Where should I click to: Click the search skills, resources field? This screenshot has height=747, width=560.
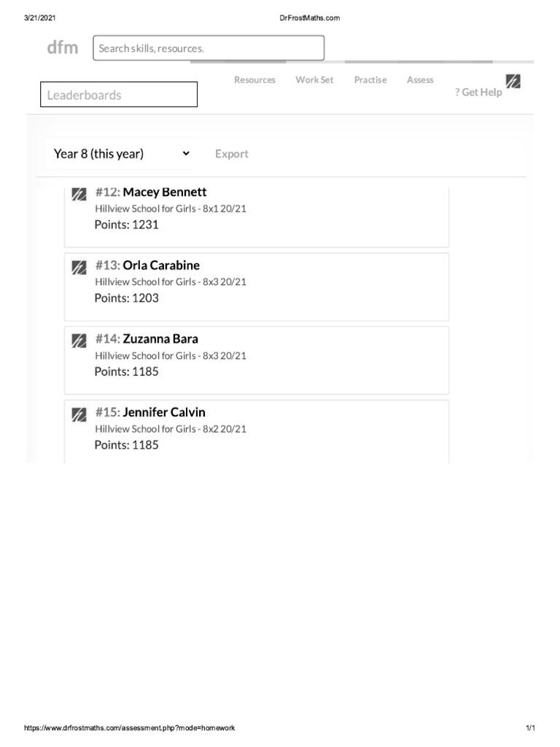pyautogui.click(x=209, y=48)
